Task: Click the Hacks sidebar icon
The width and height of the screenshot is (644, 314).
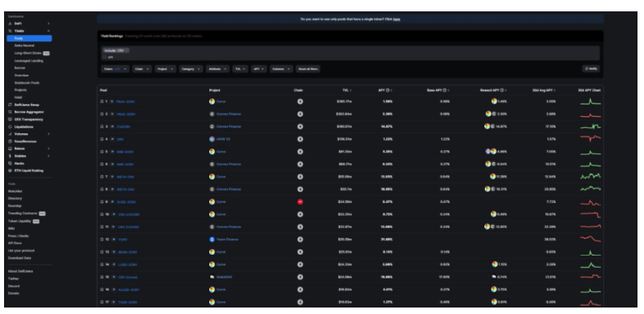Action: click(11, 163)
